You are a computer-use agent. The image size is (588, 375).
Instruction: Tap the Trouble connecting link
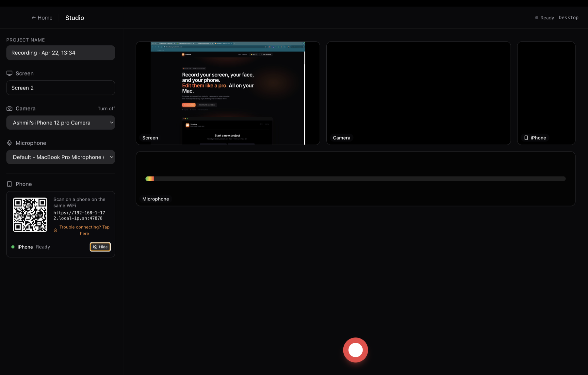click(84, 230)
